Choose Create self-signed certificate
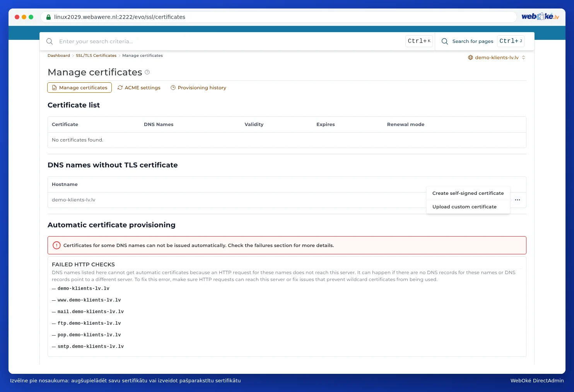The width and height of the screenshot is (574, 392). pos(468,193)
